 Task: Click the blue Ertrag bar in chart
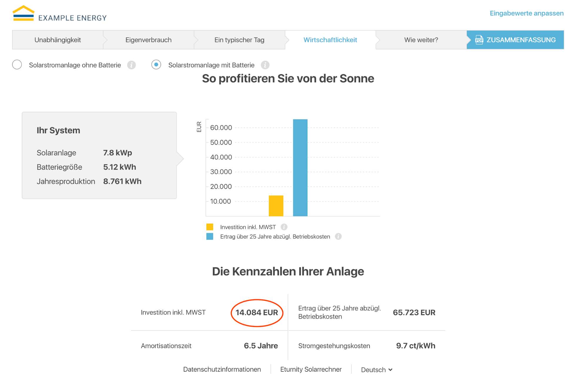click(x=300, y=168)
